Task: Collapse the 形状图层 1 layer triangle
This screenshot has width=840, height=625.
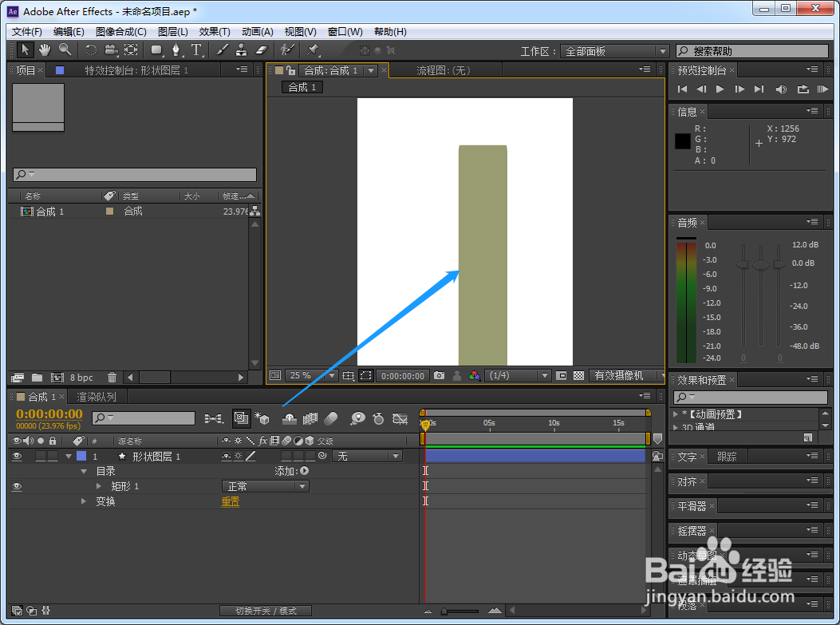Action: (x=69, y=456)
